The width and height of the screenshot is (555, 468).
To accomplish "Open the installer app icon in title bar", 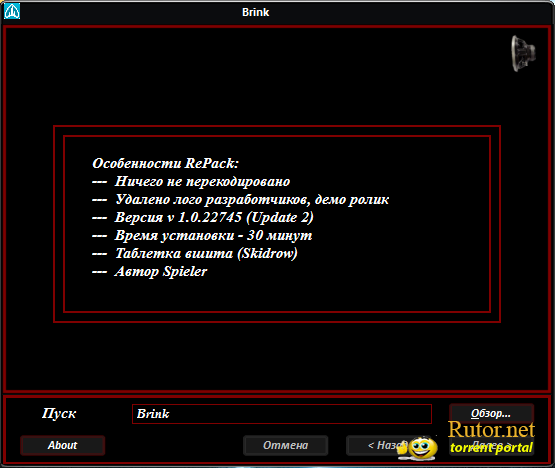I will [x=12, y=11].
